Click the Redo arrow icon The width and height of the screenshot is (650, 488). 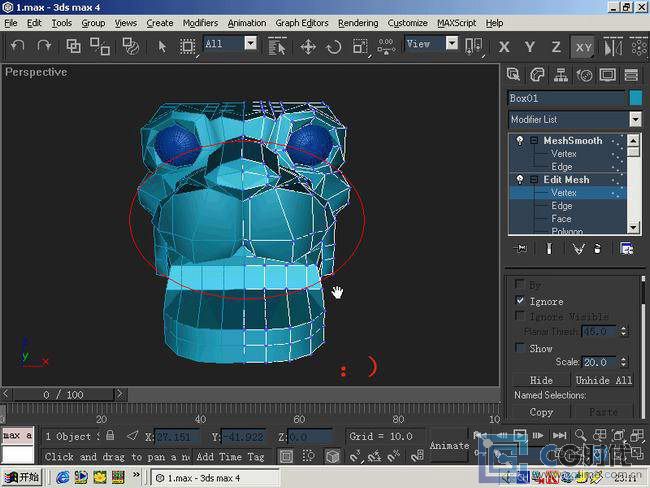[x=44, y=46]
